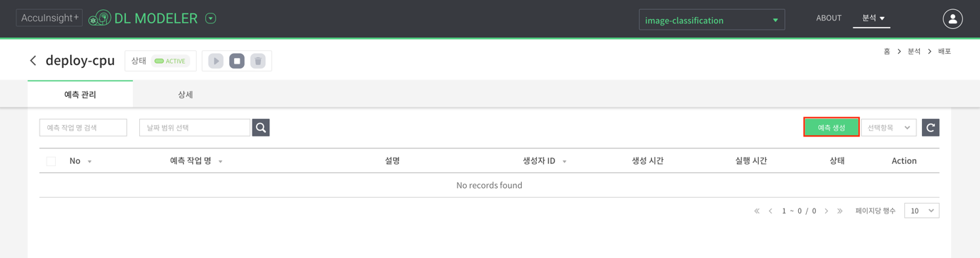Click the DL MODELER circular dropdown icon
Screen dimensions: 980x258
point(211,18)
